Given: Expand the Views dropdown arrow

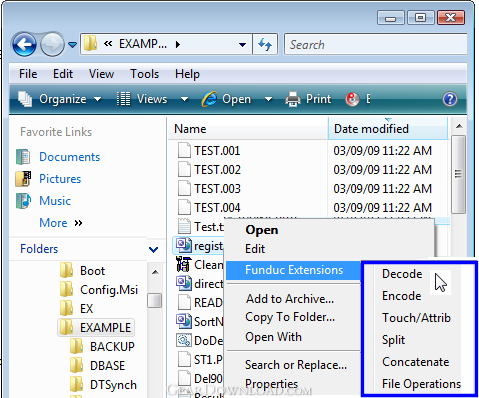Looking at the screenshot, I should 184,99.
